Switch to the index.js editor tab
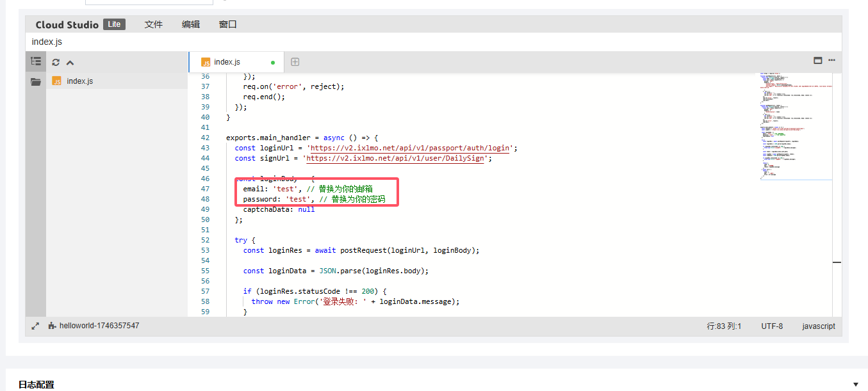 227,62
